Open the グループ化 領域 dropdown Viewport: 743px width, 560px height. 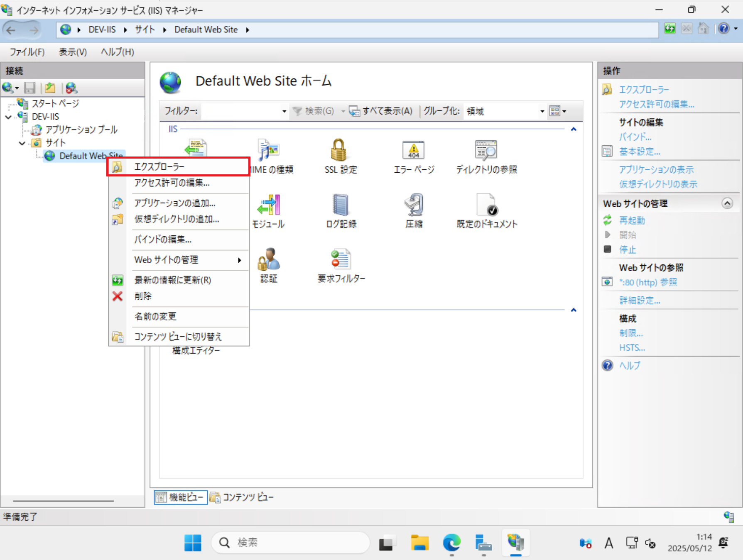(x=542, y=111)
